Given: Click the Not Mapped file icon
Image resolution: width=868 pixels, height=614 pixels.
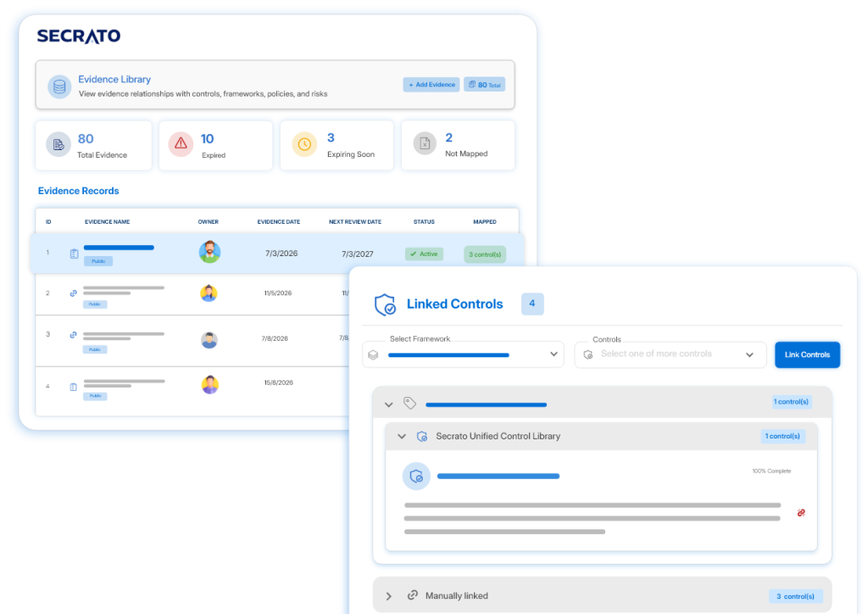Looking at the screenshot, I should pos(425,144).
